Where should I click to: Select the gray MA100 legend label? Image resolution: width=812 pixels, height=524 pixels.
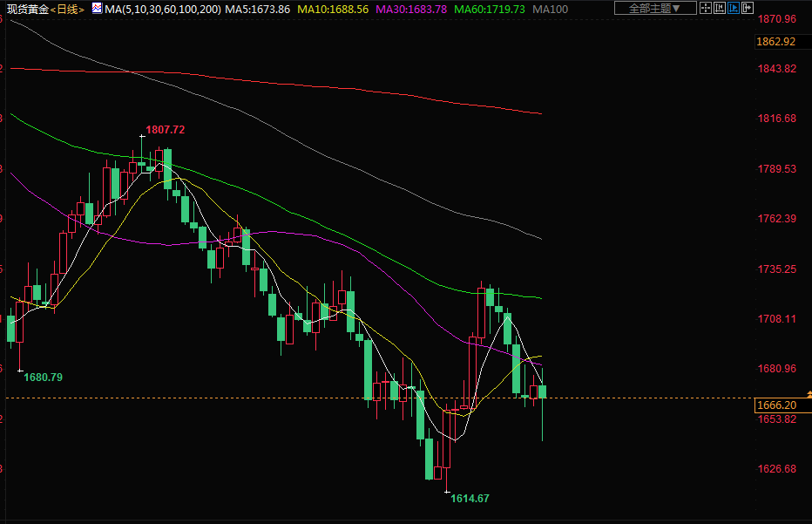[551, 10]
